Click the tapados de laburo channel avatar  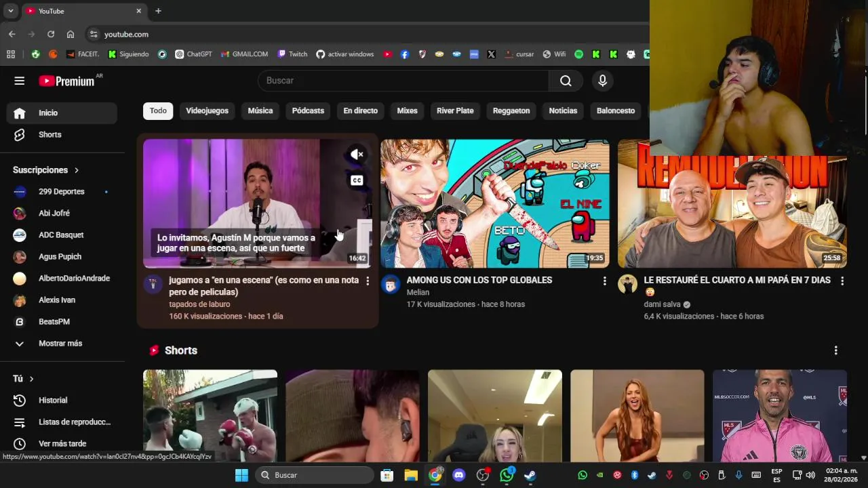point(153,284)
